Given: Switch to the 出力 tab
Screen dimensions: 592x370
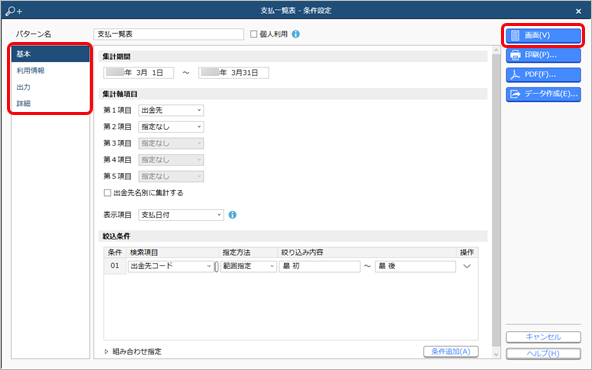Looking at the screenshot, I should pos(50,87).
